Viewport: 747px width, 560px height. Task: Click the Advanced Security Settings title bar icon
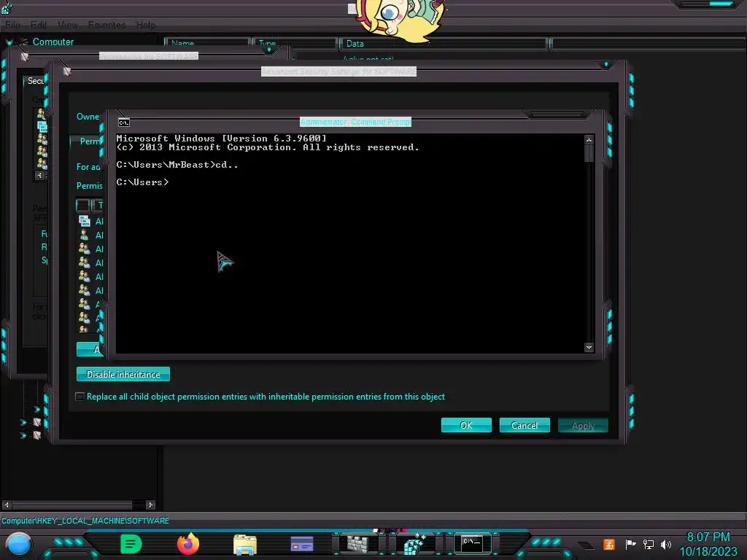coord(66,71)
